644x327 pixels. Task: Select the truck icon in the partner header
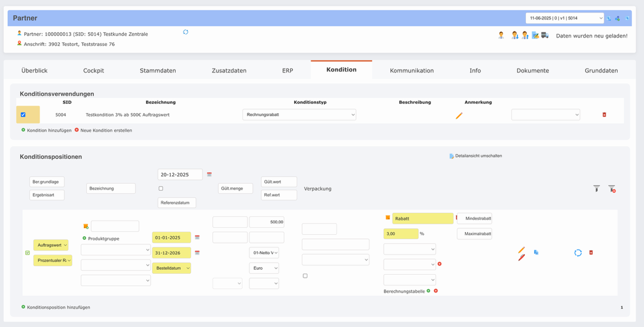coord(545,34)
